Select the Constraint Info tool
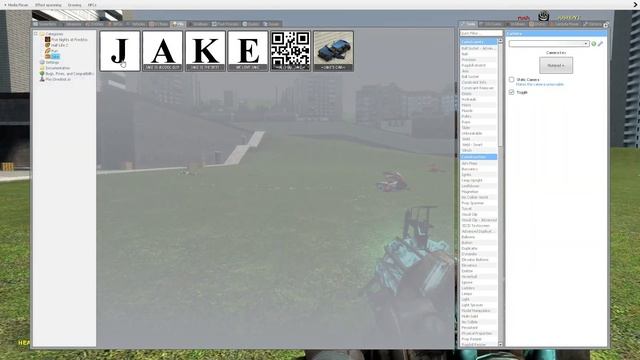 click(x=478, y=82)
